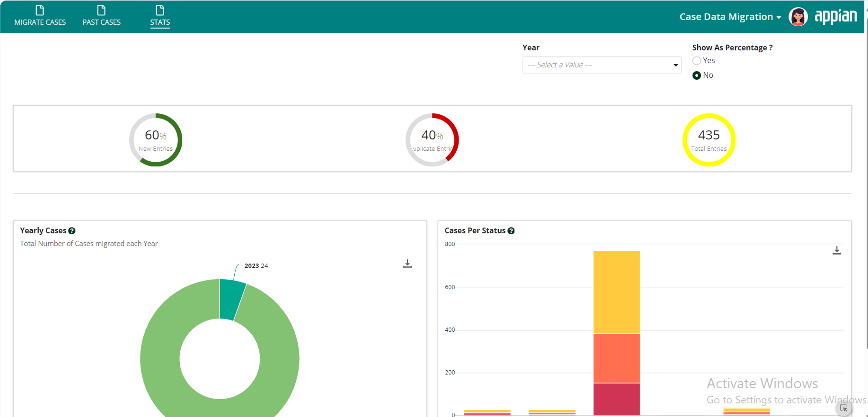Click the Migrate Cases document icon
Image resolution: width=868 pixels, height=417 pixels.
40,10
